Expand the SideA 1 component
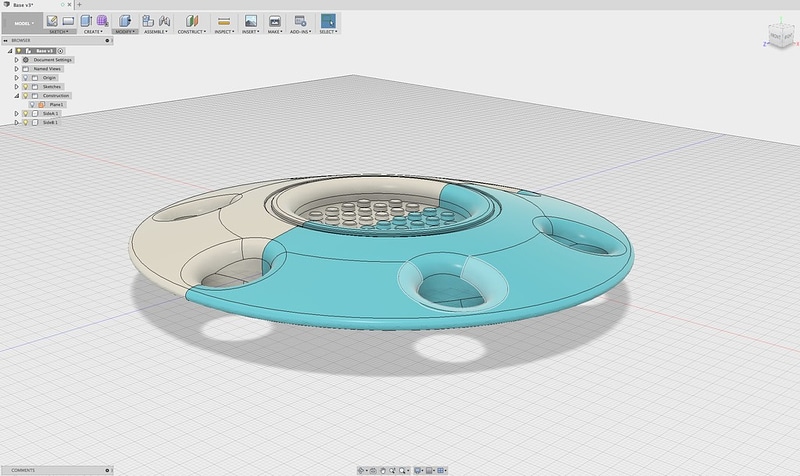This screenshot has width=800, height=476. [16, 113]
